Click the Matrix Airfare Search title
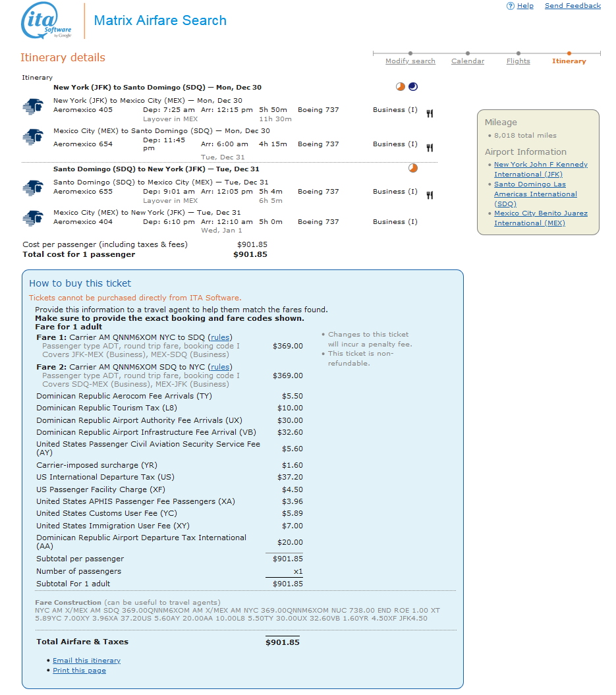616x695 pixels. (x=160, y=20)
